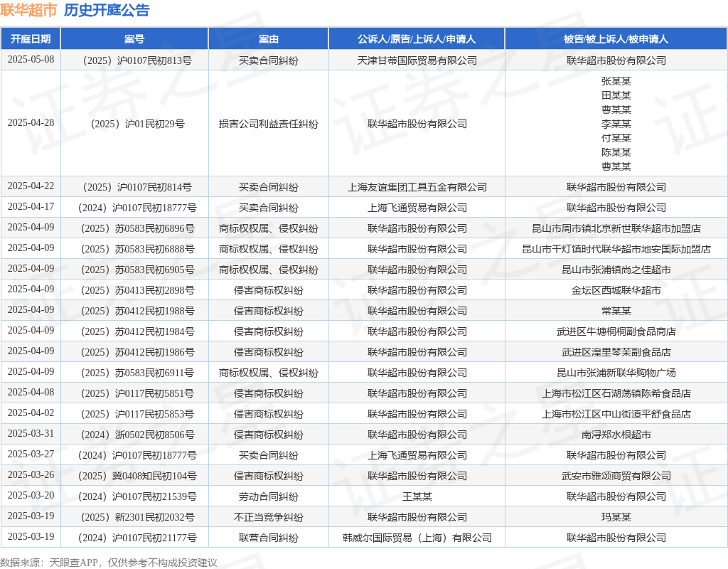Click plaintiff 王某某
The image size is (728, 569).
pyautogui.click(x=417, y=496)
